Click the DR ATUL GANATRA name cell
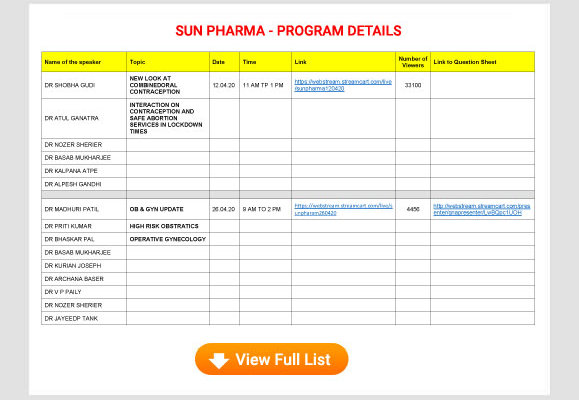 84,118
